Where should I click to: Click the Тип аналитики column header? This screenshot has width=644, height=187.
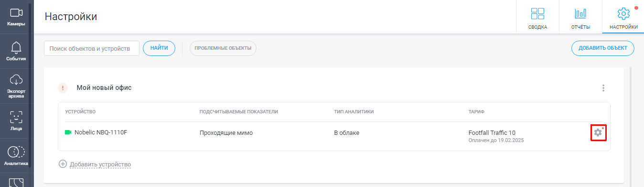coord(354,112)
